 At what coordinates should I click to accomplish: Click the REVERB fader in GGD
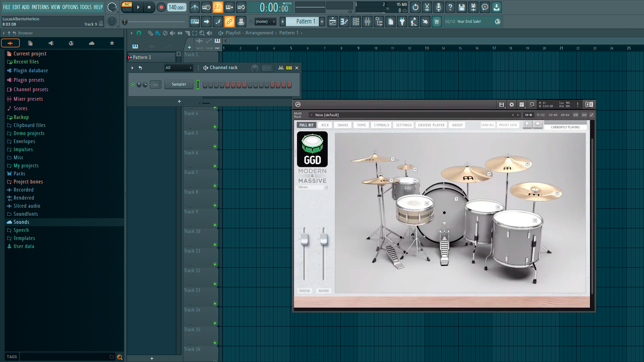323,239
